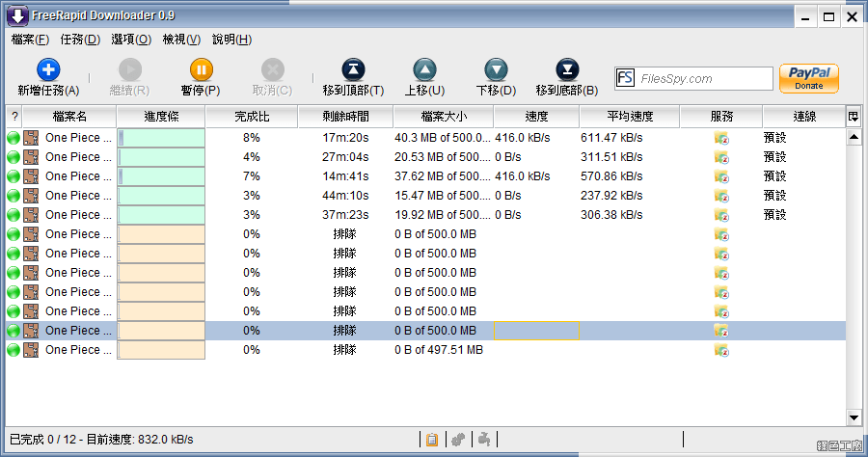This screenshot has height=457, width=868.
Task: Click the scrollbar up arrow
Action: [x=854, y=137]
